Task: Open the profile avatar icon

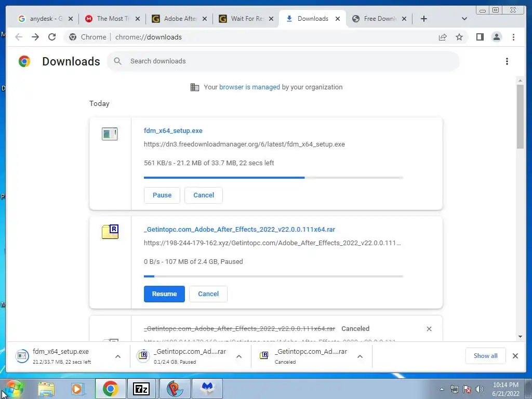Action: click(x=496, y=37)
